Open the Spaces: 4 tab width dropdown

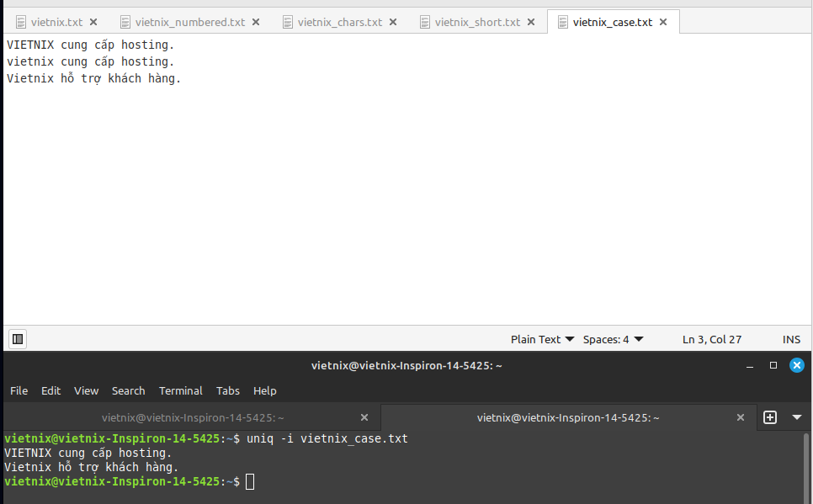click(x=613, y=339)
